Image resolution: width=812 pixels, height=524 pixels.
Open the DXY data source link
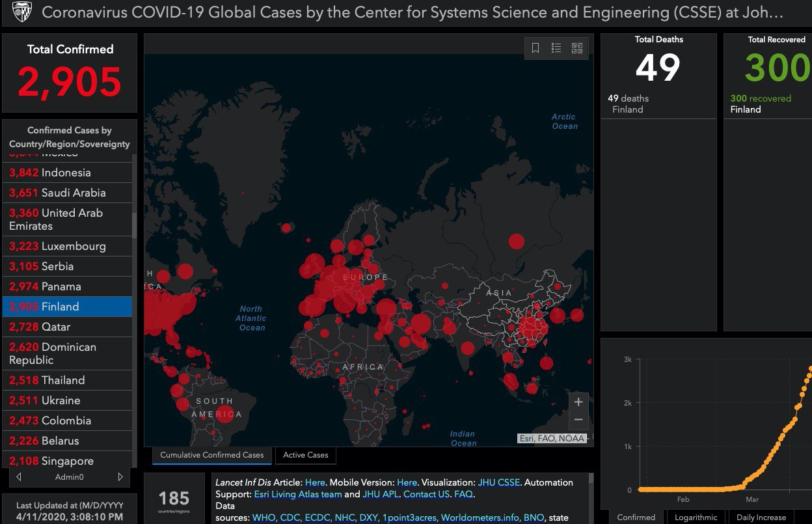click(x=368, y=517)
